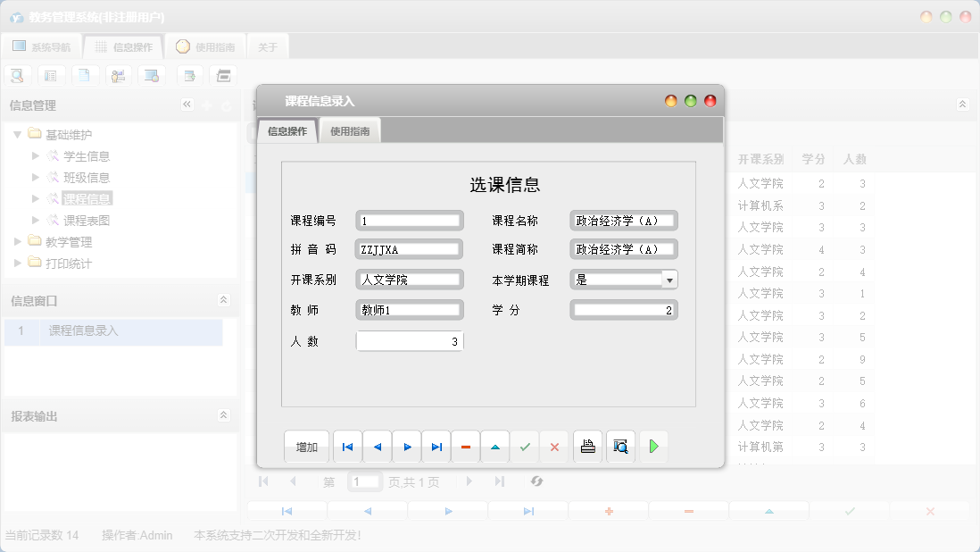Confirm record with the green check mark
Screen dimensions: 980x552
click(525, 447)
